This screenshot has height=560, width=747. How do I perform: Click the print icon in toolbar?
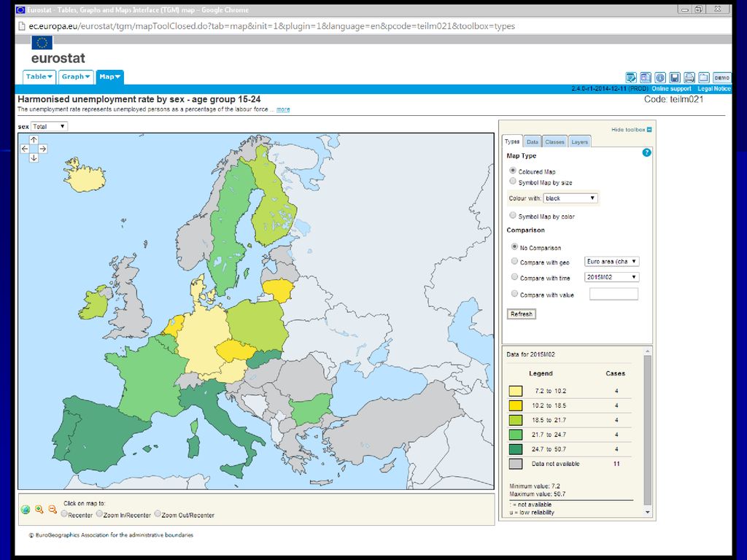(x=689, y=77)
